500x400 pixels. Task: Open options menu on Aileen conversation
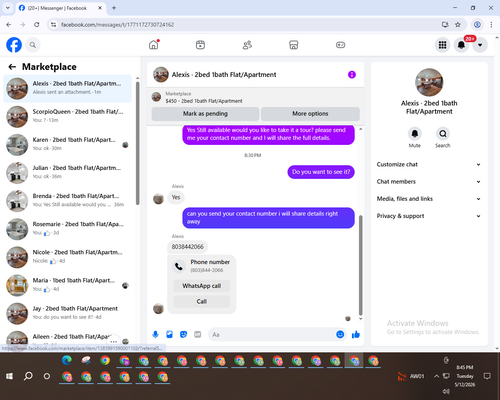[x=114, y=341]
